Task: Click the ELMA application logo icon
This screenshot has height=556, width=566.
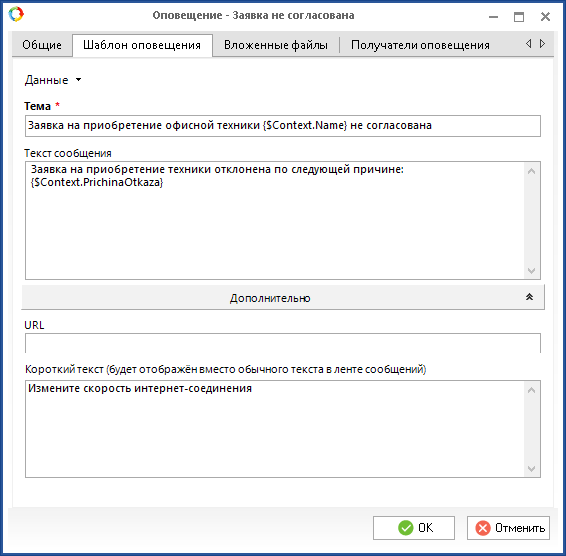Action: 16,14
